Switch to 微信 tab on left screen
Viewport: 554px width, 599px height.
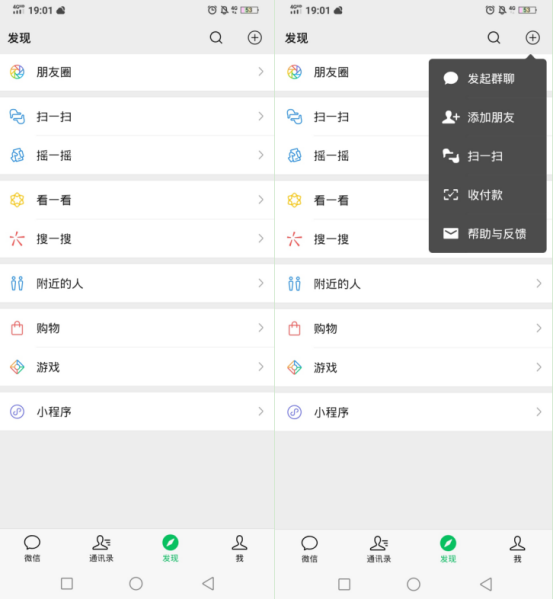tap(32, 549)
